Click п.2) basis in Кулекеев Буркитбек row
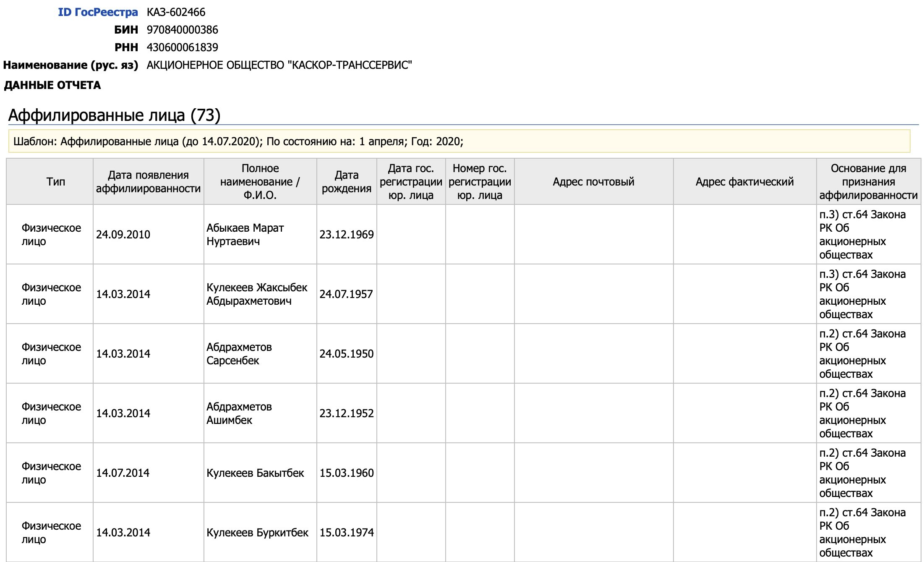Image resolution: width=924 pixels, height=562 pixels. 862,533
